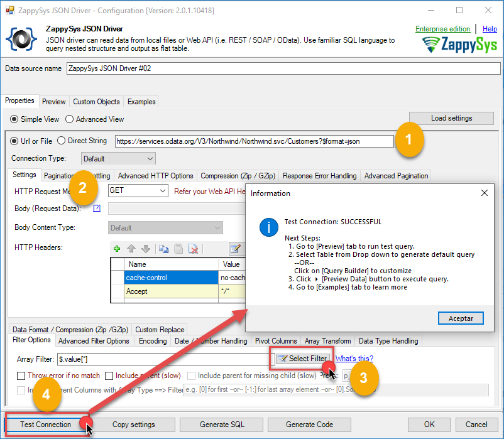Click the Generate Code button

coord(309,425)
